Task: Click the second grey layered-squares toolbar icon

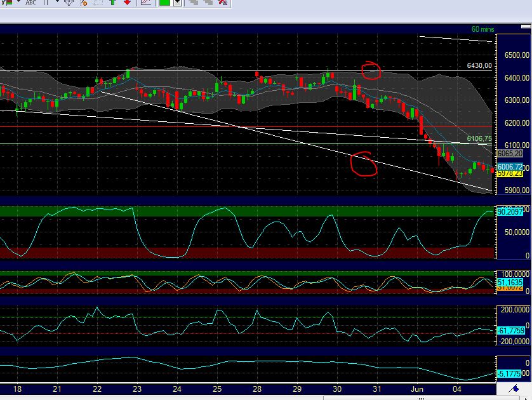Action: (208, 3)
